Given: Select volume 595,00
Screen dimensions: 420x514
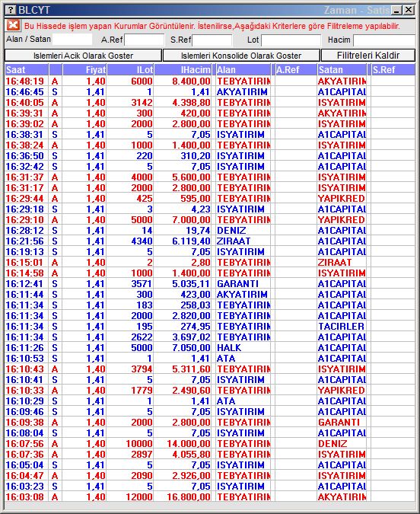Looking at the screenshot, I should pyautogui.click(x=196, y=198).
